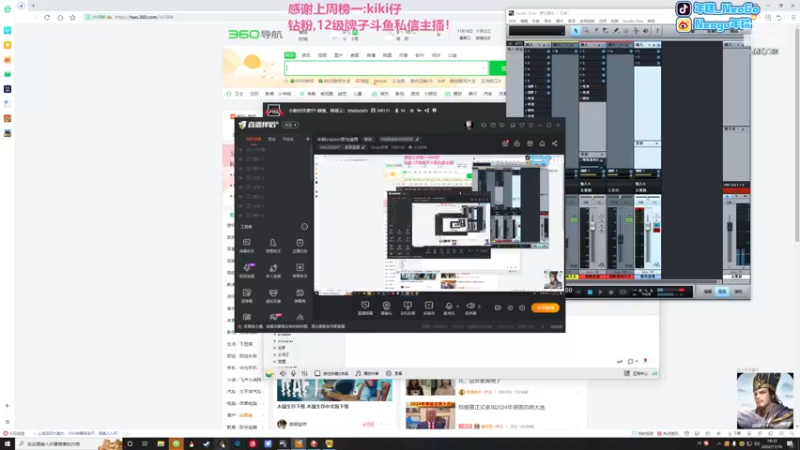The width and height of the screenshot is (800, 450).
Task: Open the microphone settings in streaming toolbar
Action: point(449,308)
